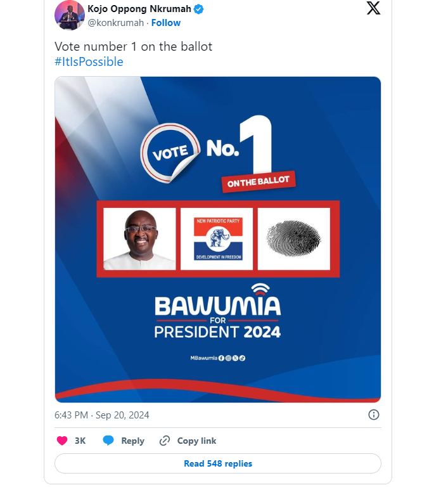The height and width of the screenshot is (504, 441).
Task: Click the blue verified badge
Action: 198,9
